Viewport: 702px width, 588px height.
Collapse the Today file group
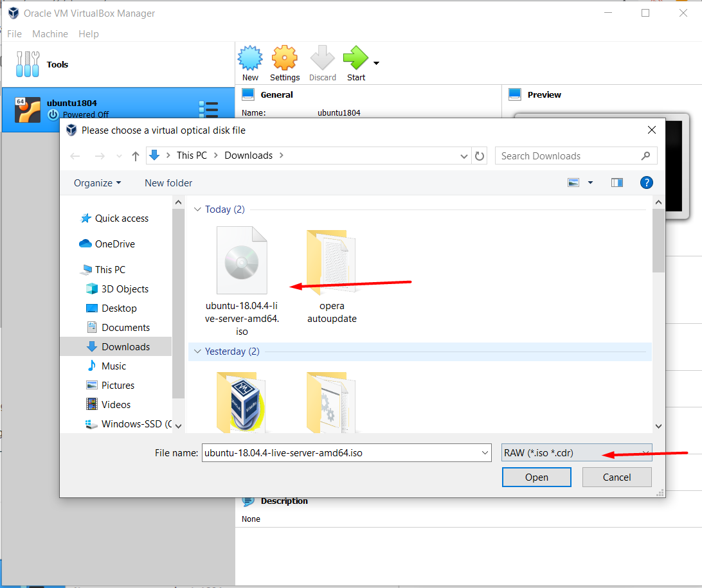(x=198, y=209)
